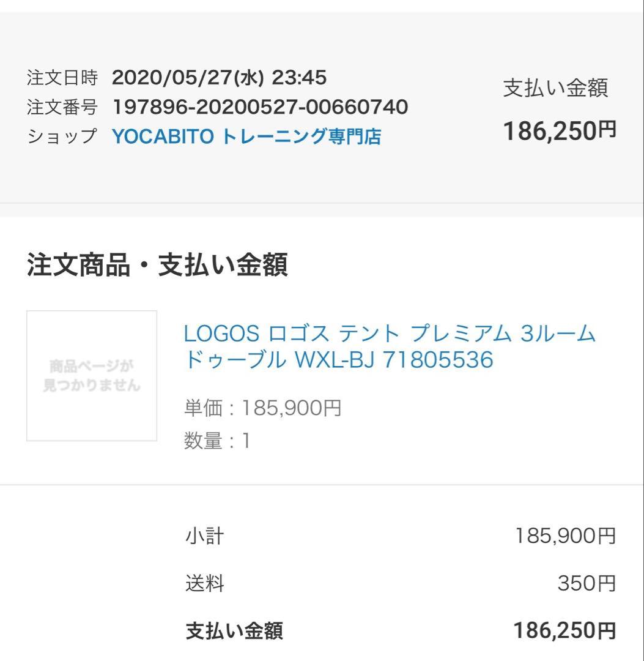Click the header total 186,250円

559,130
